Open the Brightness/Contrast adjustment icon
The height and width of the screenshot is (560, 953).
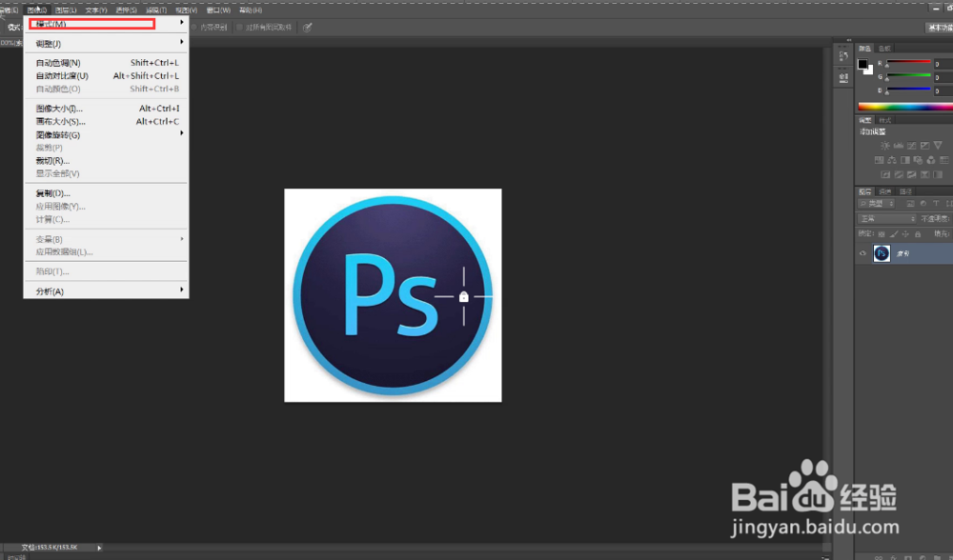click(x=886, y=144)
